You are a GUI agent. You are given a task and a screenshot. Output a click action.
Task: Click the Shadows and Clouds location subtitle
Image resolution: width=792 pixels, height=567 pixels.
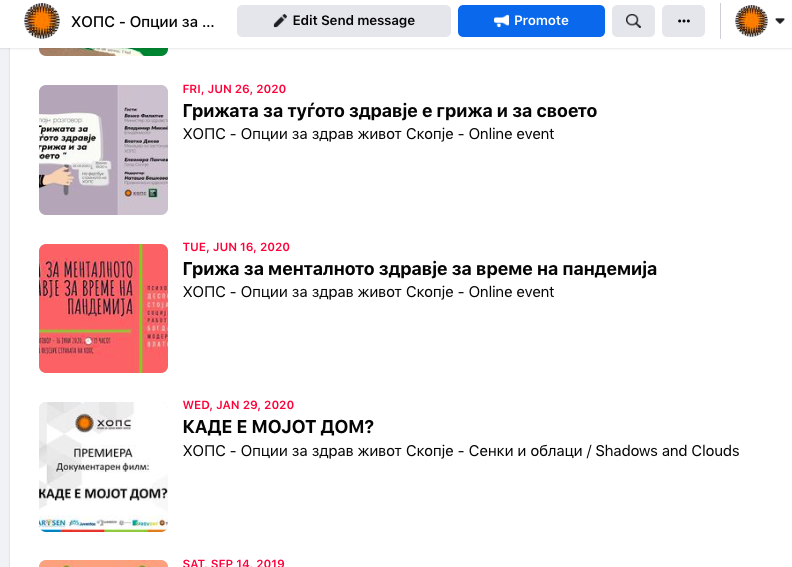point(461,451)
